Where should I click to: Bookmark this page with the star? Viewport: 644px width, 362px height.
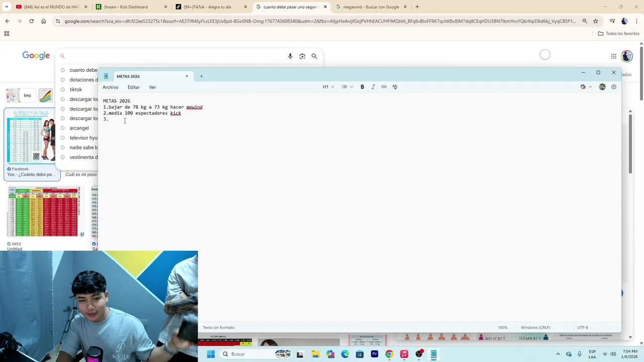596,21
